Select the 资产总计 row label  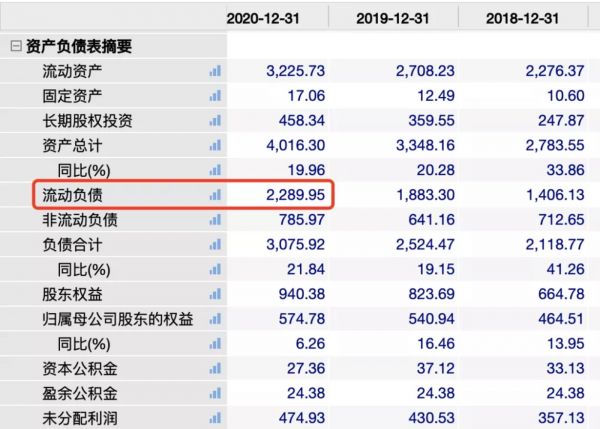pos(73,146)
